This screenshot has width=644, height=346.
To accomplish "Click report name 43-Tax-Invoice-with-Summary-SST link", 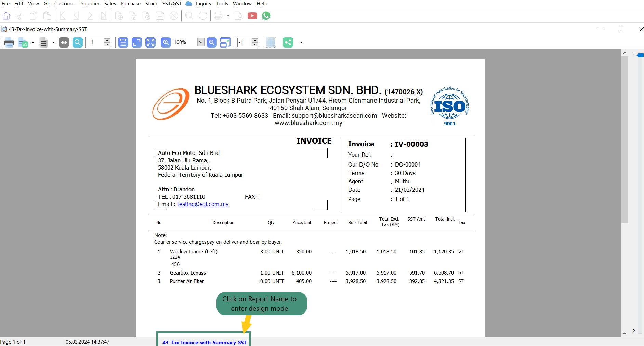I will point(204,342).
